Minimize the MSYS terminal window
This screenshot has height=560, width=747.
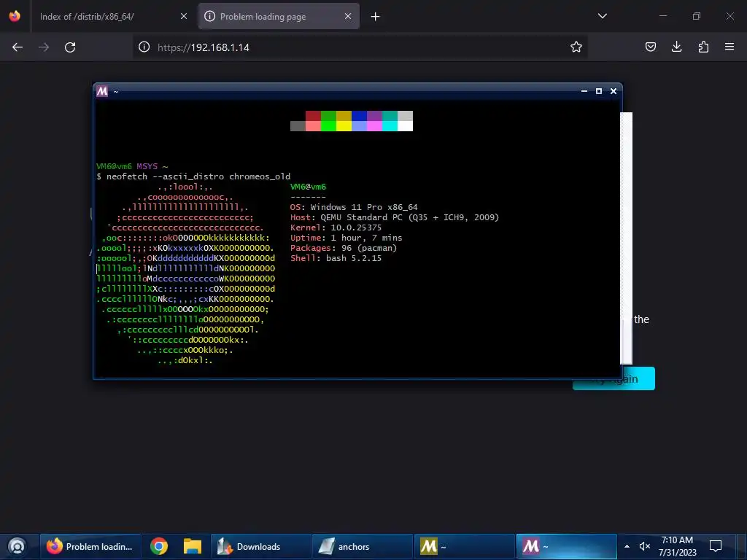[584, 91]
